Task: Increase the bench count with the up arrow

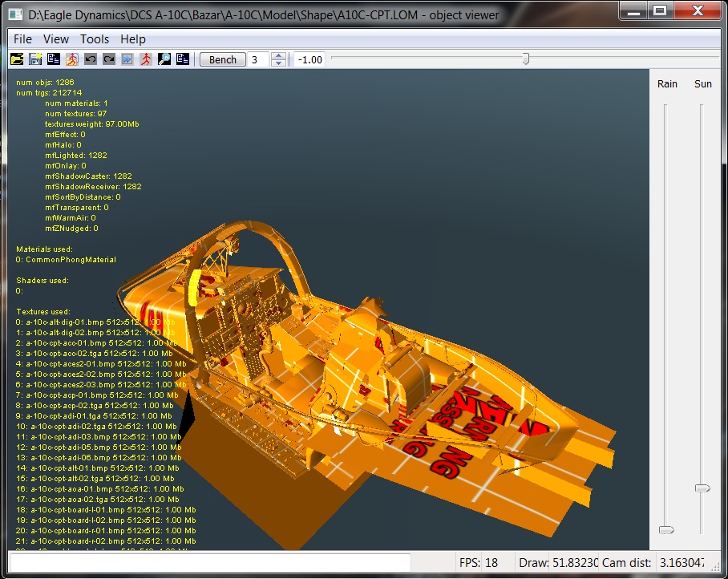Action: [x=278, y=55]
